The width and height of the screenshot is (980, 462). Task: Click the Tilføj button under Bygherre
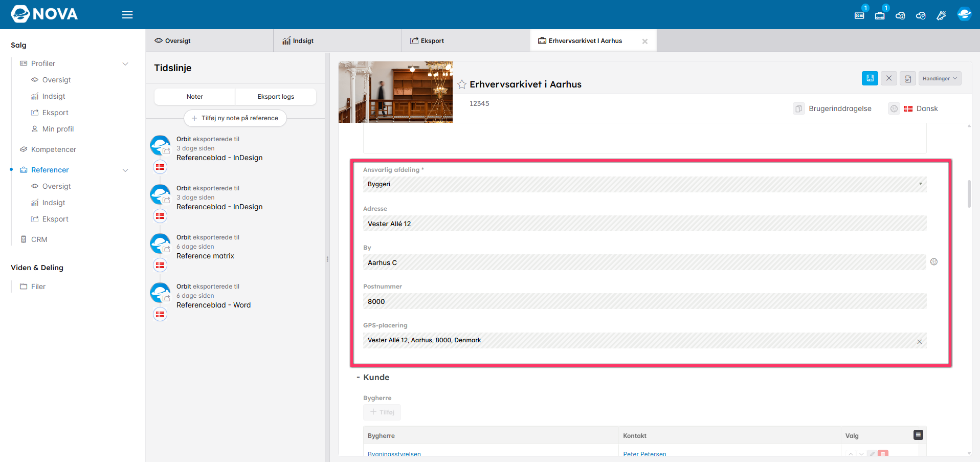coord(382,412)
